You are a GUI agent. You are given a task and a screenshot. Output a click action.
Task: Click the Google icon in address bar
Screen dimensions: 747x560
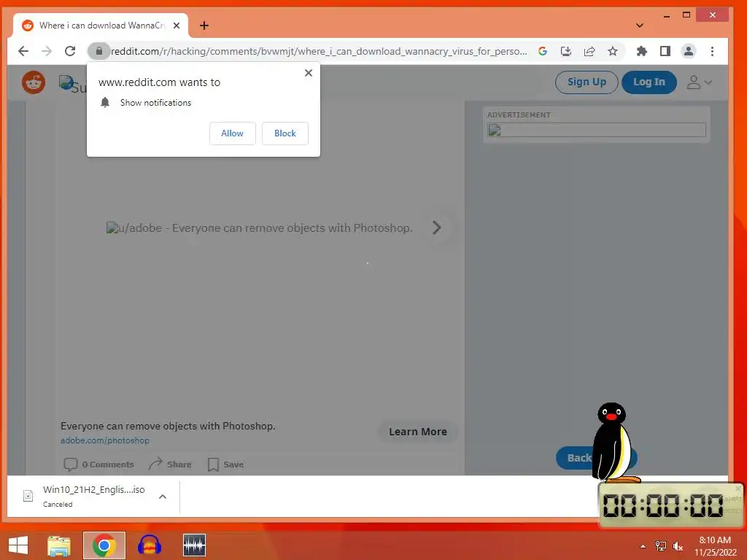point(543,51)
